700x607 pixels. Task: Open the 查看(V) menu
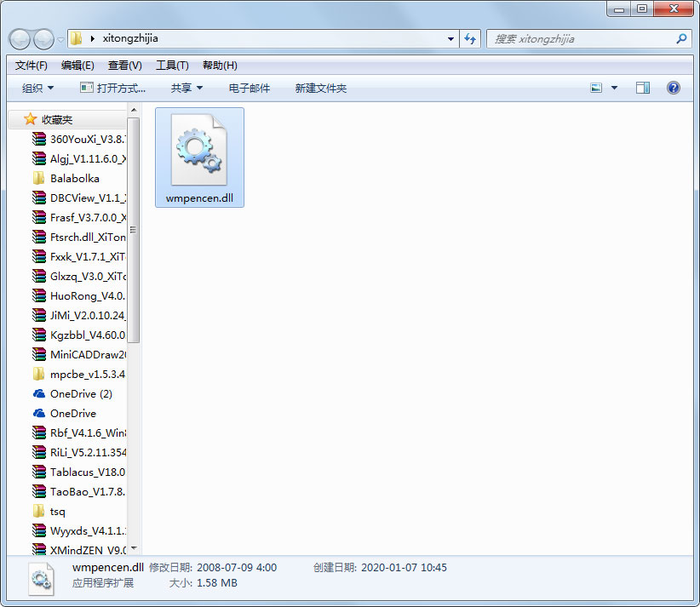(x=124, y=65)
